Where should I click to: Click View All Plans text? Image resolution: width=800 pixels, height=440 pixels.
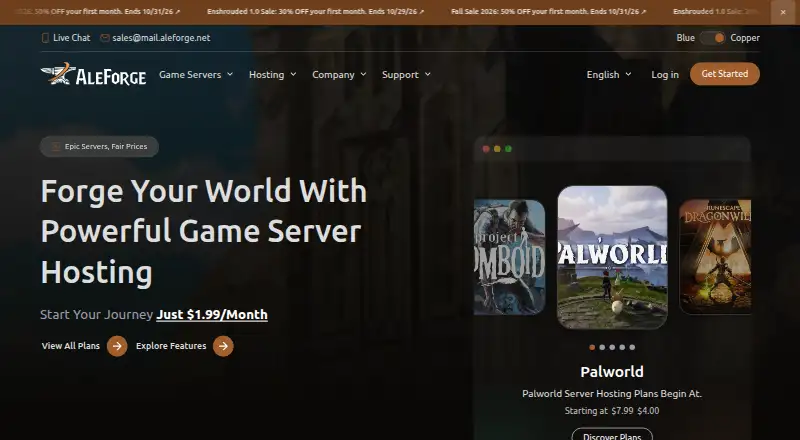pyautogui.click(x=70, y=346)
